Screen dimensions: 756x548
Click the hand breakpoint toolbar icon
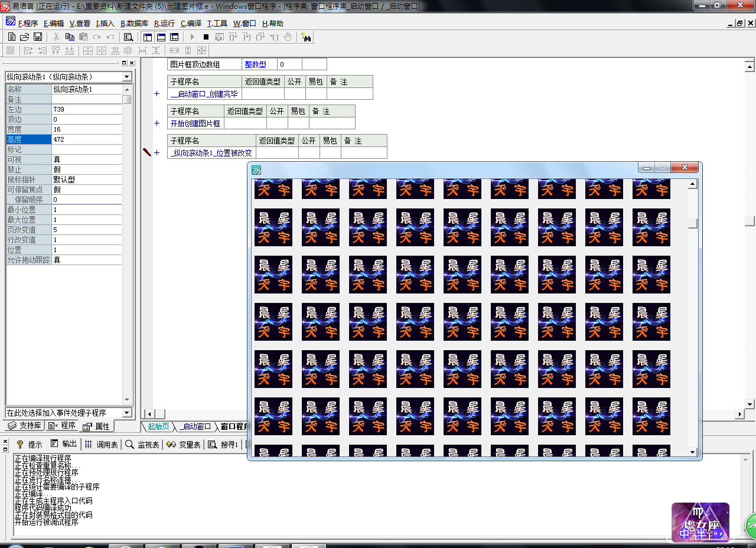pos(288,37)
